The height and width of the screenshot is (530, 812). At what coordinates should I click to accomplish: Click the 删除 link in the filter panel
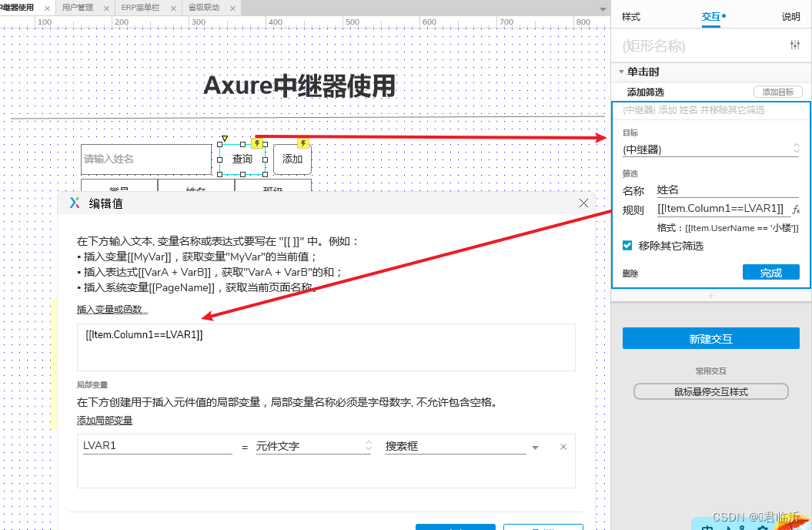point(630,273)
